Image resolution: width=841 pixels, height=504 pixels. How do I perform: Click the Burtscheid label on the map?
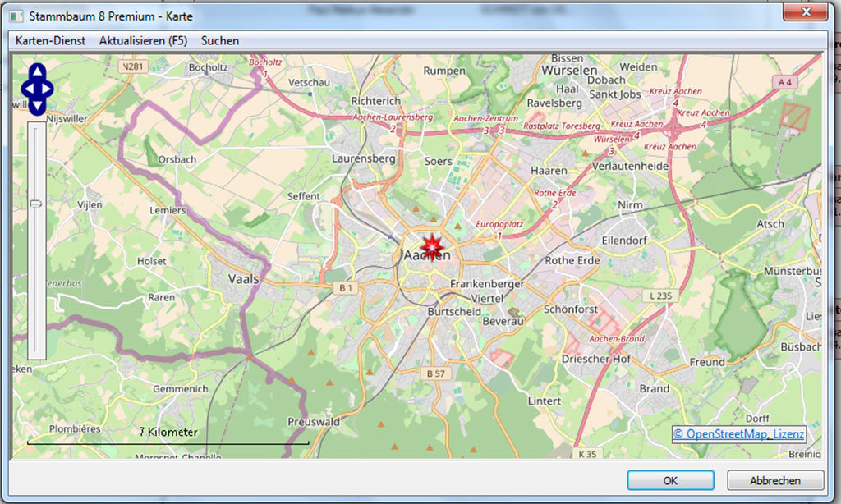pyautogui.click(x=454, y=312)
